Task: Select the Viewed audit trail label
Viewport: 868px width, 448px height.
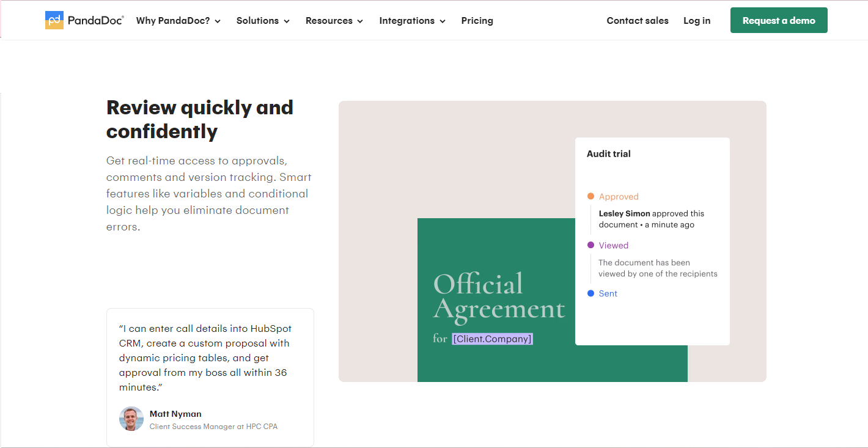Action: pos(614,245)
